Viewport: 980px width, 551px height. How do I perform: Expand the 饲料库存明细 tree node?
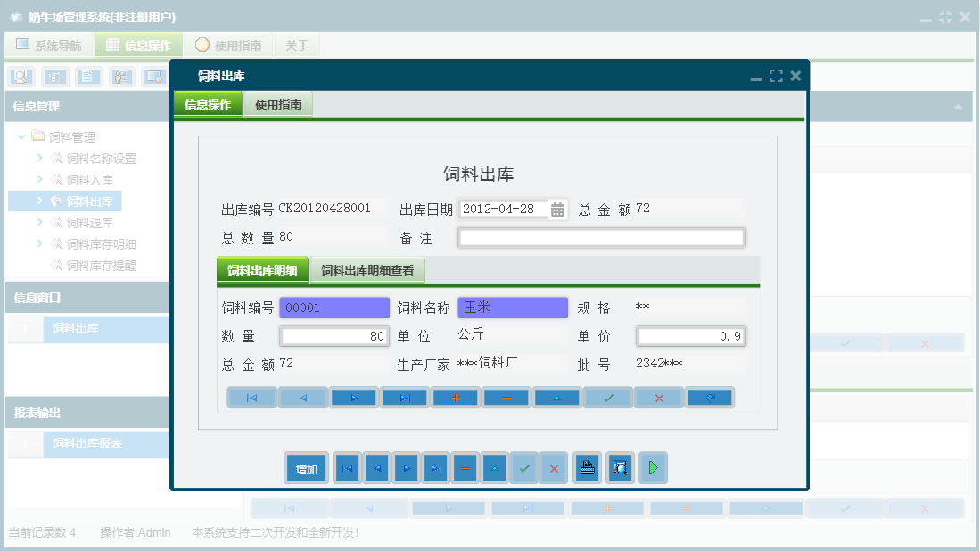[x=39, y=243]
